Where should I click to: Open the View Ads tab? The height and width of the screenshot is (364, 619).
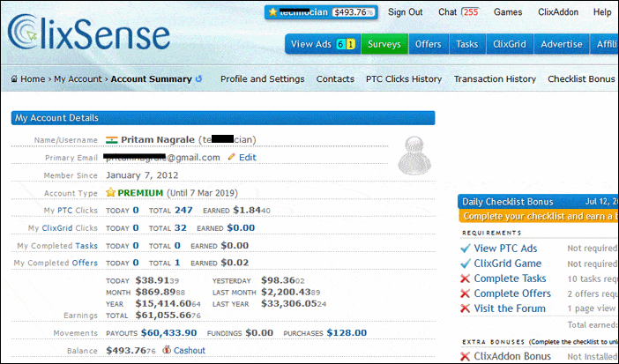[323, 44]
